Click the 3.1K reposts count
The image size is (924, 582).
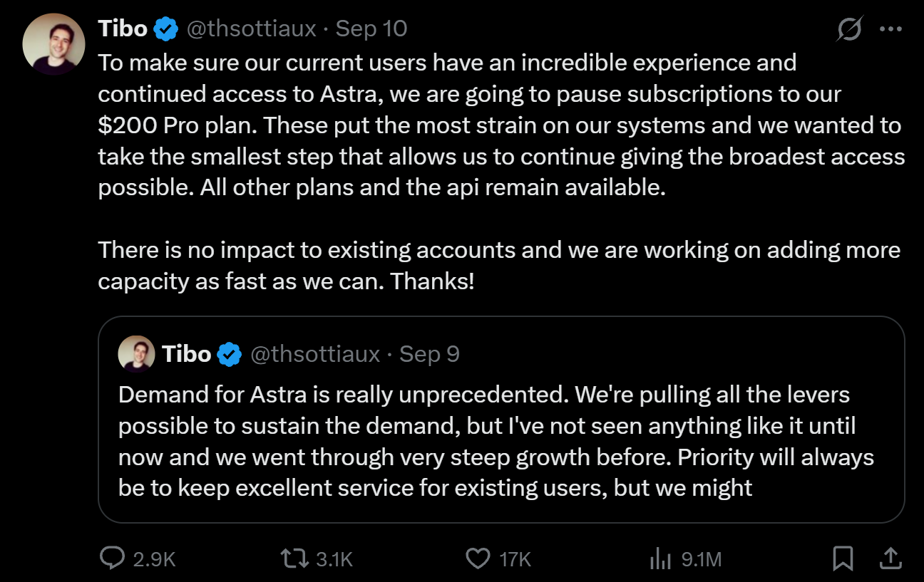click(x=334, y=559)
